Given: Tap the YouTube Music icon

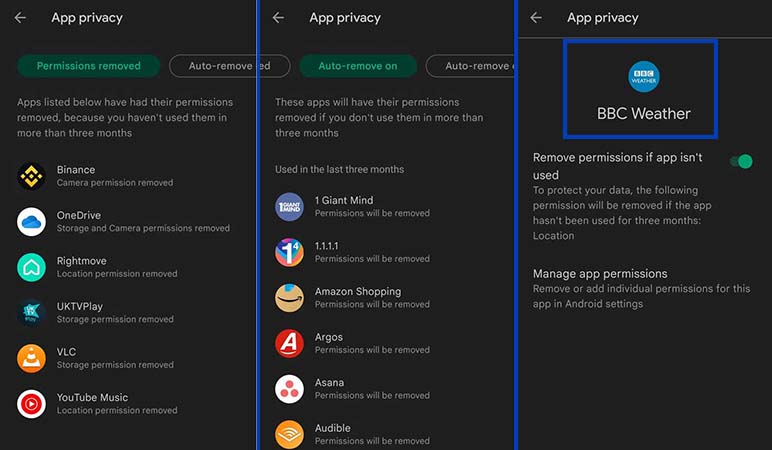Looking at the screenshot, I should [32, 404].
